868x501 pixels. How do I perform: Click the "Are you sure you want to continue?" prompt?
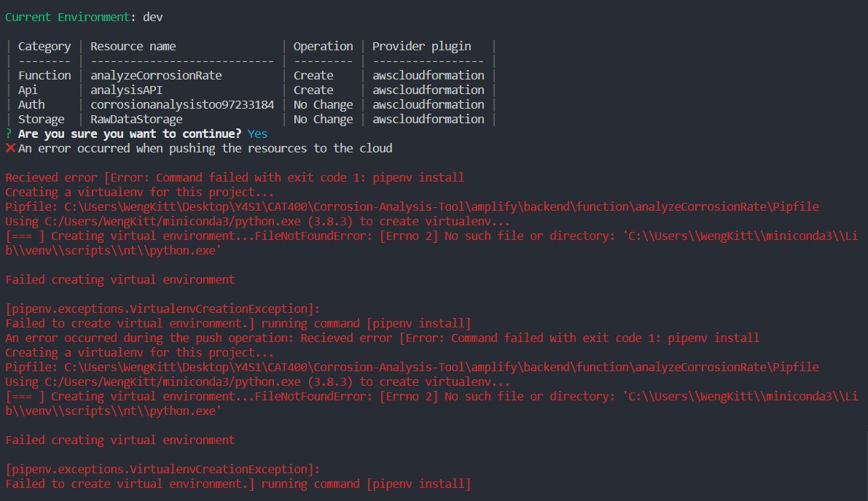[130, 133]
